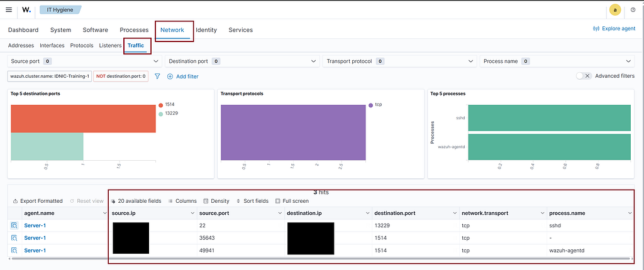644x270 pixels.
Task: Expand the Transport protocol dropdown
Action: coord(400,61)
